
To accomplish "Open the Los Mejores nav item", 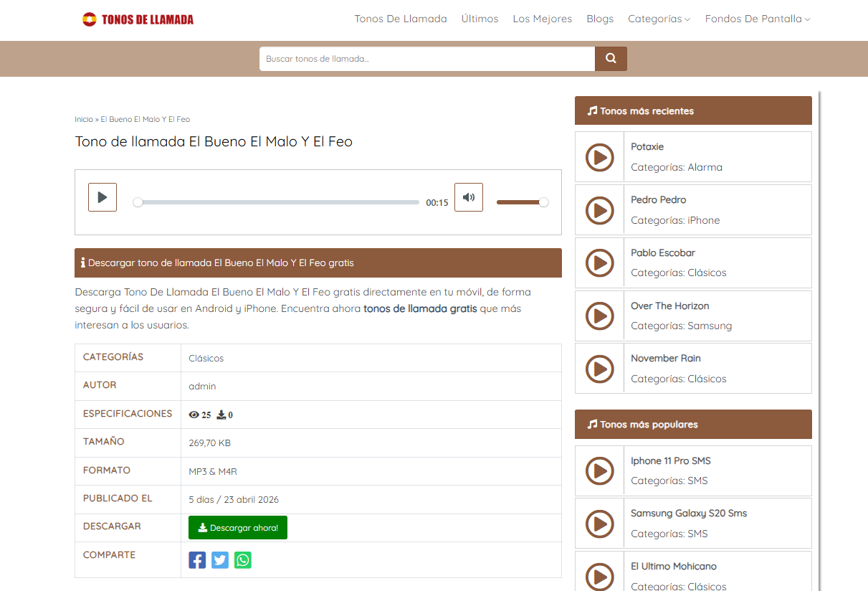I will (x=543, y=19).
